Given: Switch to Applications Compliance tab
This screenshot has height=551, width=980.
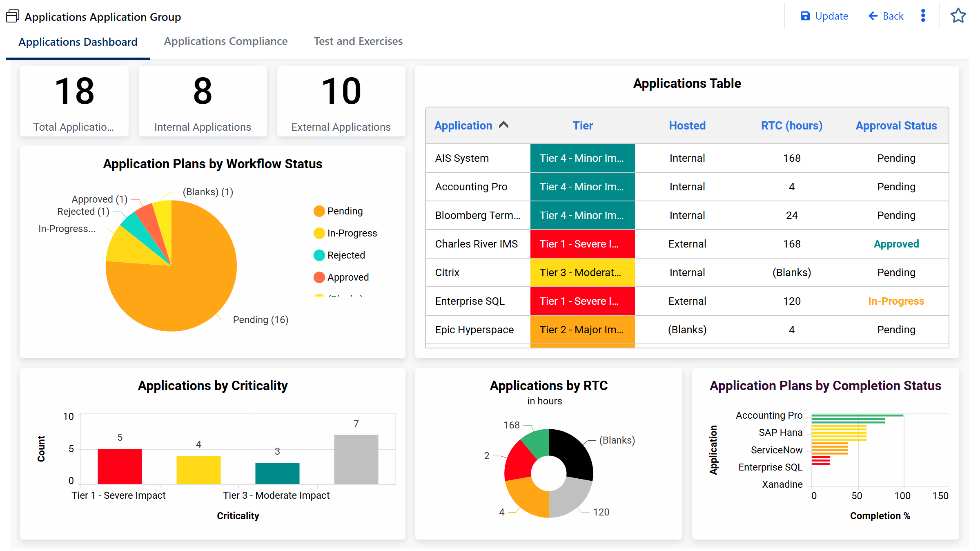Looking at the screenshot, I should tap(226, 41).
